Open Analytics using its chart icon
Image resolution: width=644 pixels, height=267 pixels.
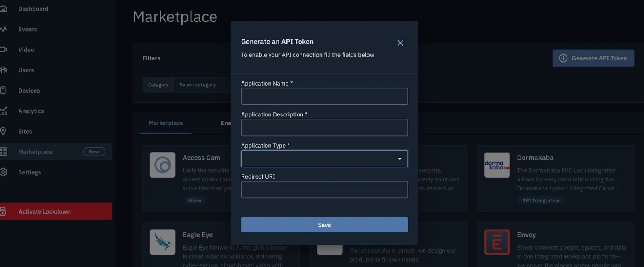point(3,111)
